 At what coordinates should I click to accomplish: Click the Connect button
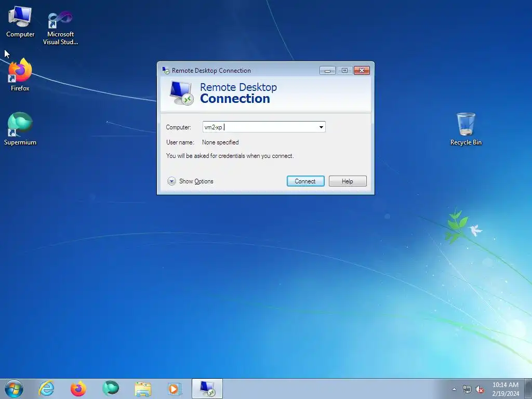pos(305,181)
